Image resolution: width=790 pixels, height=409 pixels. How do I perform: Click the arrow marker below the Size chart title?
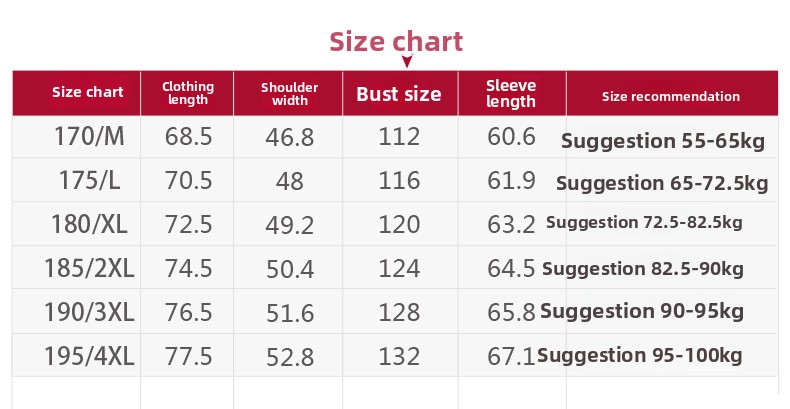407,61
